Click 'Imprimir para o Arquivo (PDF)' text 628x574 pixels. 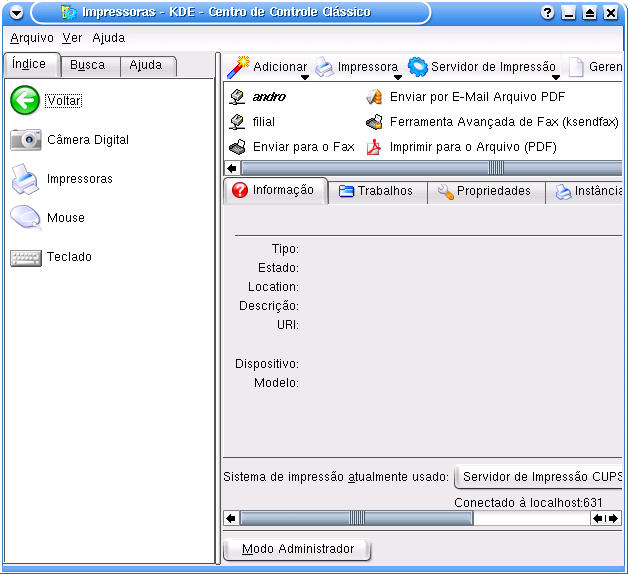pos(473,147)
